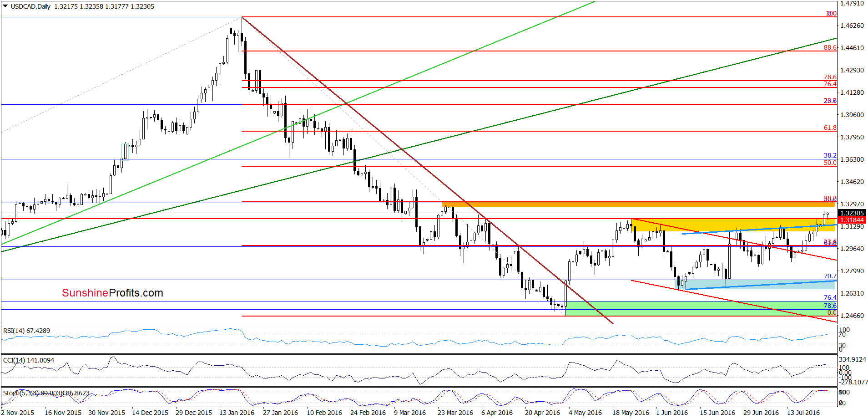Click the 27 Jan 2016 date label
The height and width of the screenshot is (419, 868).
[281, 413]
